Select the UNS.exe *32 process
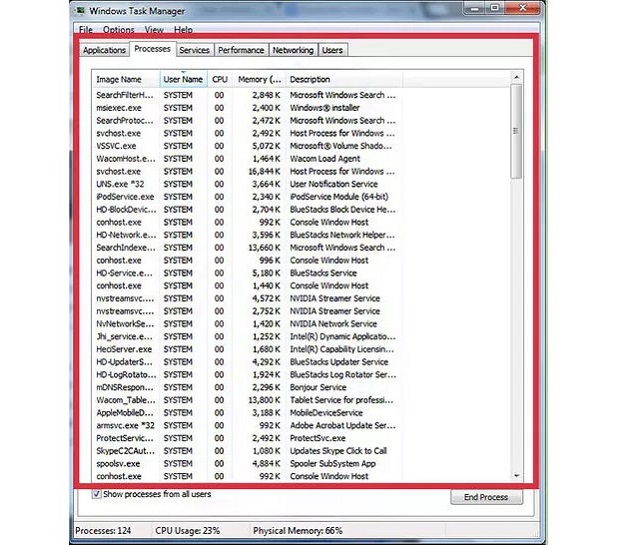Image resolution: width=640 pixels, height=545 pixels. pos(247,184)
